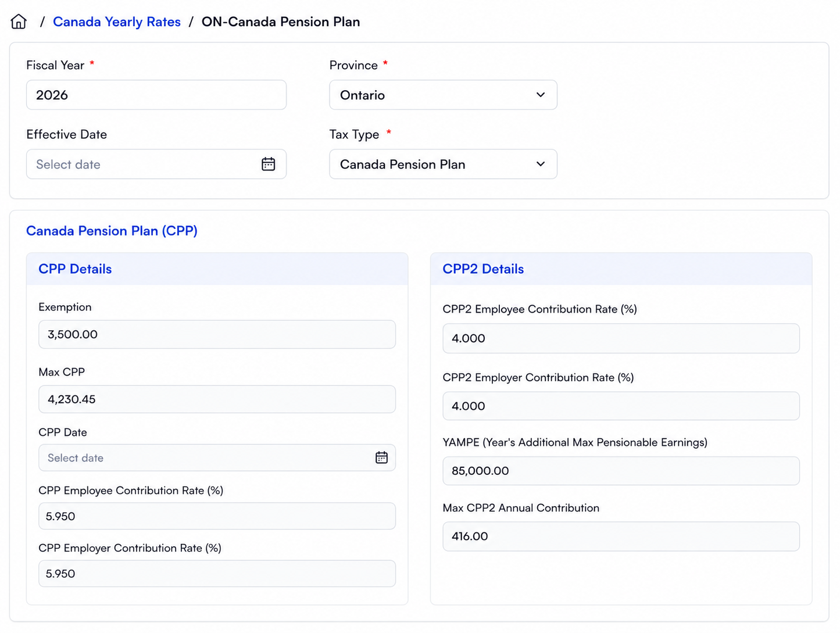Screen dimensions: 840x633
Task: Click the Province label
Action: [353, 65]
